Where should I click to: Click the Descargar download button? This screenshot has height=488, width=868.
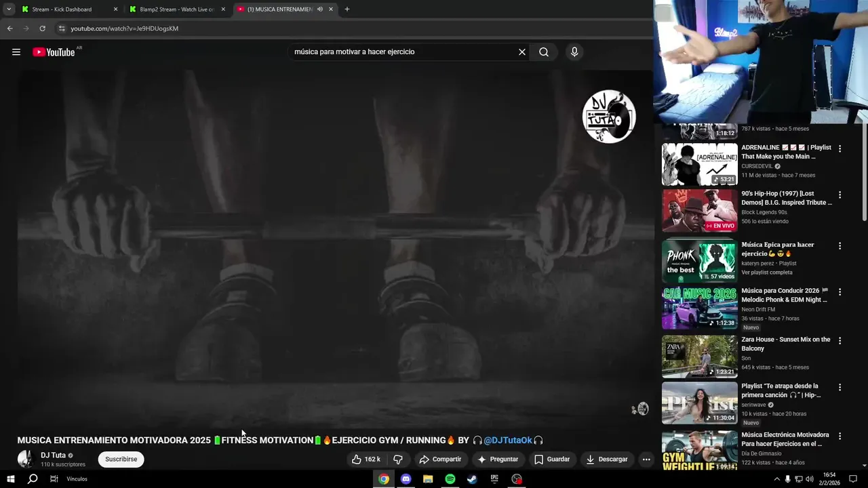coord(607,460)
